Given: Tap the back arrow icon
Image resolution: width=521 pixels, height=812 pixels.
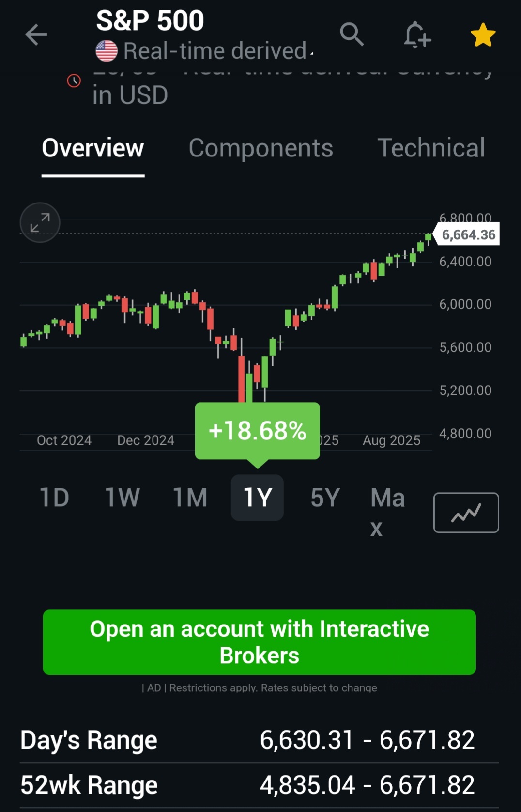Looking at the screenshot, I should click(x=36, y=35).
